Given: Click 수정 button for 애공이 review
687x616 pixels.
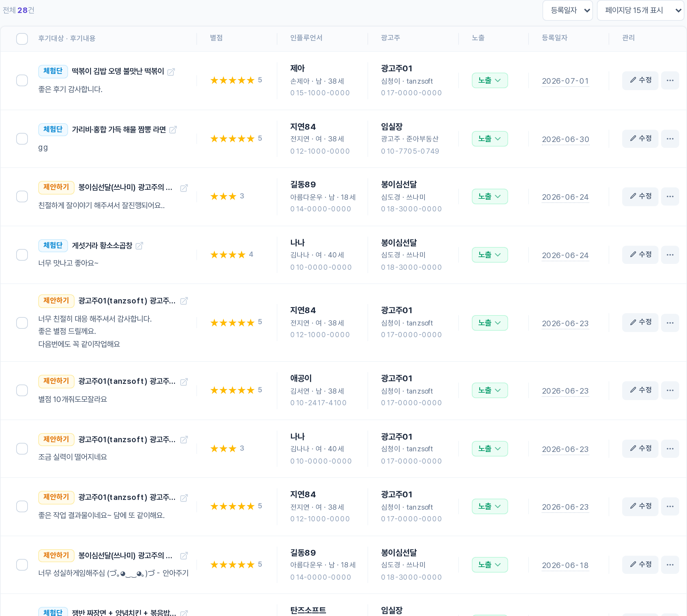Looking at the screenshot, I should [x=640, y=390].
